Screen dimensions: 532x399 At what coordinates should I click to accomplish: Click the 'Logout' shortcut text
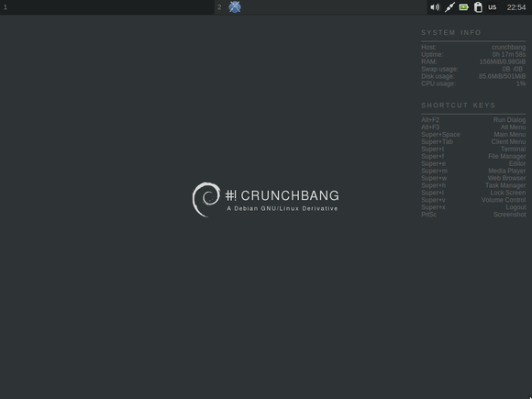coord(515,207)
